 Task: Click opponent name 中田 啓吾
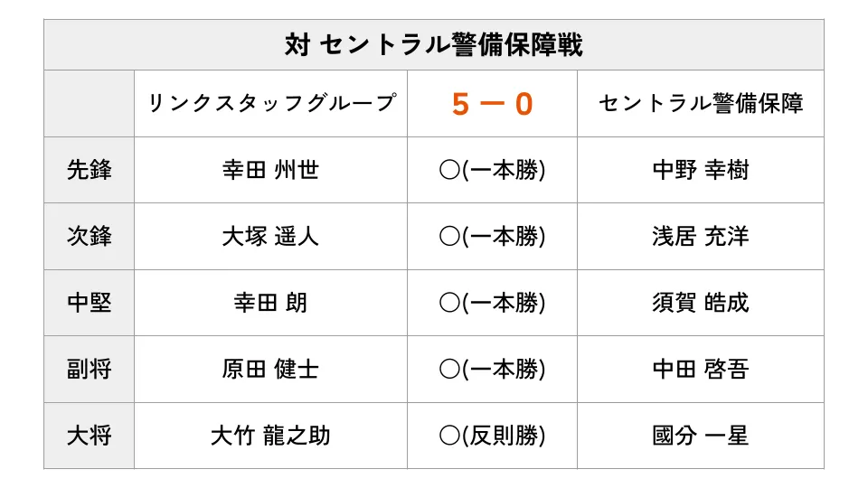pos(701,369)
